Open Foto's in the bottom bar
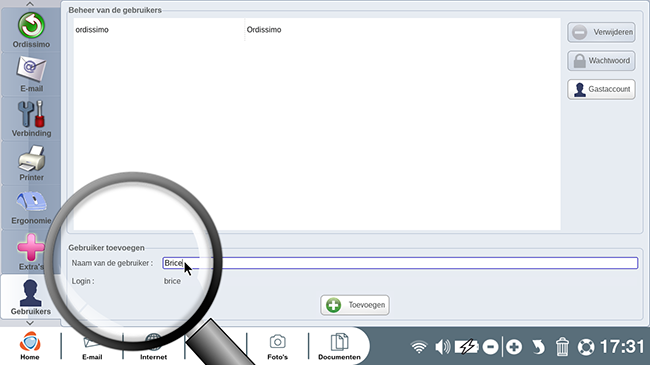The width and height of the screenshot is (650, 365). pyautogui.click(x=277, y=346)
